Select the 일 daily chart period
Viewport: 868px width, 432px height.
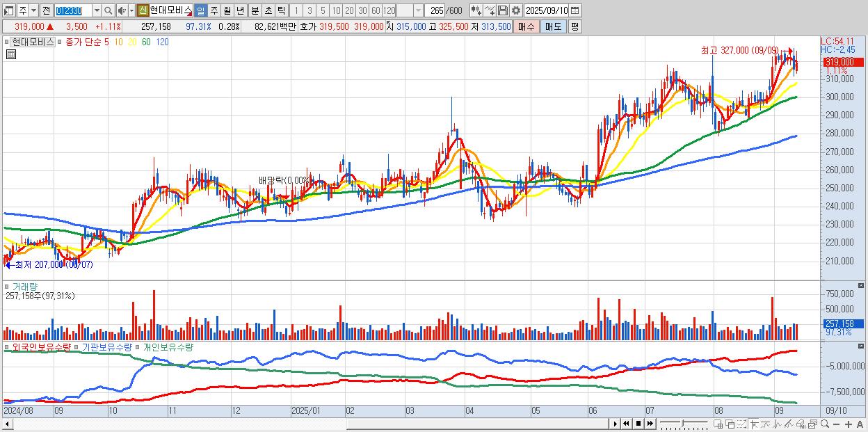tap(200, 10)
